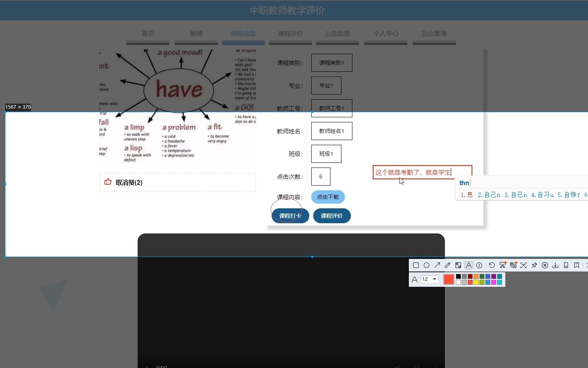Select the rectangle annotation tool
Image resolution: width=588 pixels, height=368 pixels.
416,265
